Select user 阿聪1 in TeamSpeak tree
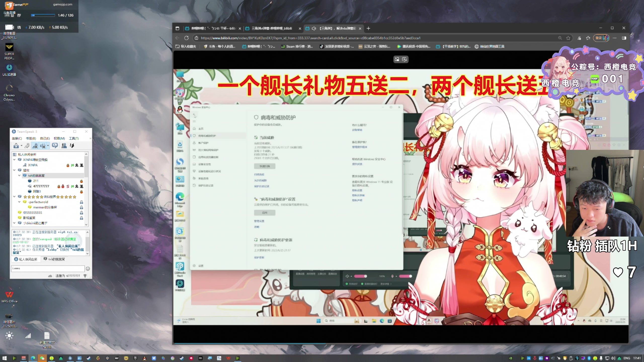644x362 pixels. click(x=37, y=192)
